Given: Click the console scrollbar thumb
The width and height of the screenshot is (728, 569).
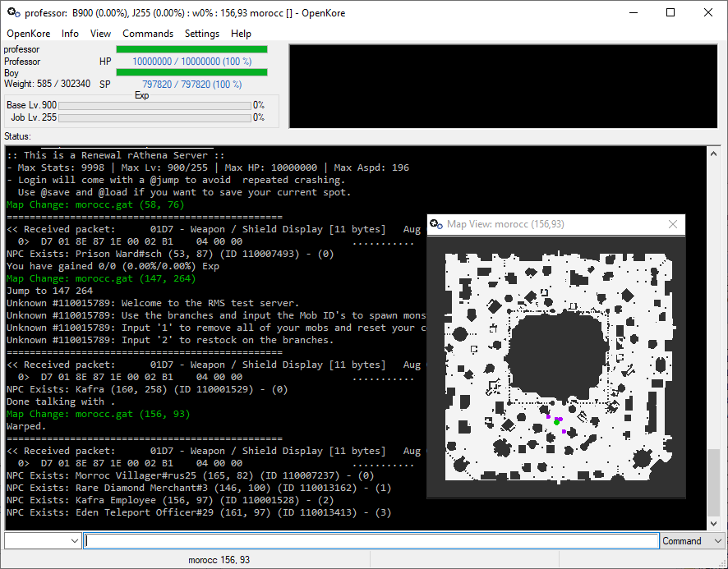Looking at the screenshot, I should pyautogui.click(x=713, y=482).
